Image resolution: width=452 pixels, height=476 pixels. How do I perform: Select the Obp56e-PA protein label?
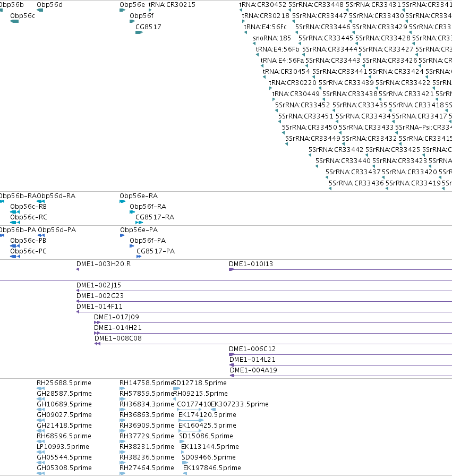pos(139,230)
